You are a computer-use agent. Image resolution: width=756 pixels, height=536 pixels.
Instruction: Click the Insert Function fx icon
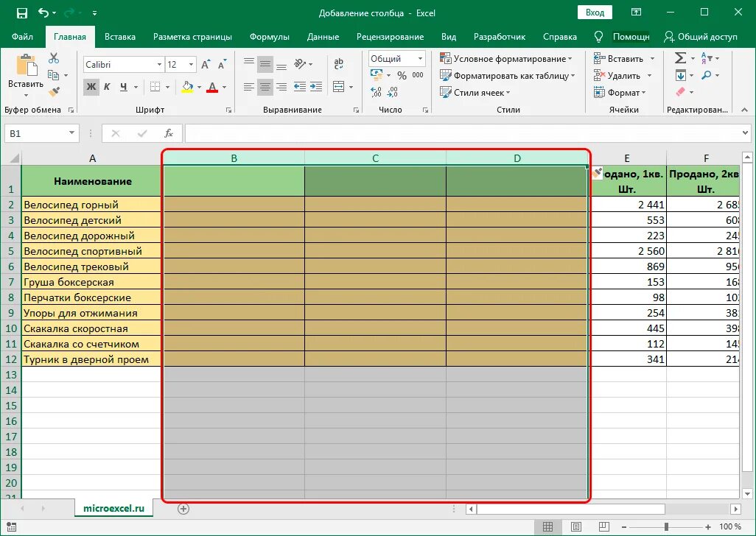[169, 133]
